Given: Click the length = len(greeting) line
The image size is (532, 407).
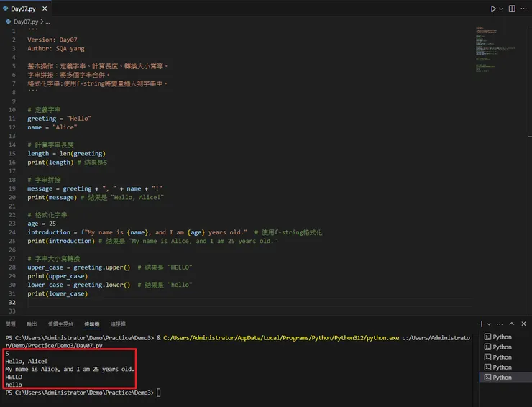Looking at the screenshot, I should pyautogui.click(x=66, y=153).
